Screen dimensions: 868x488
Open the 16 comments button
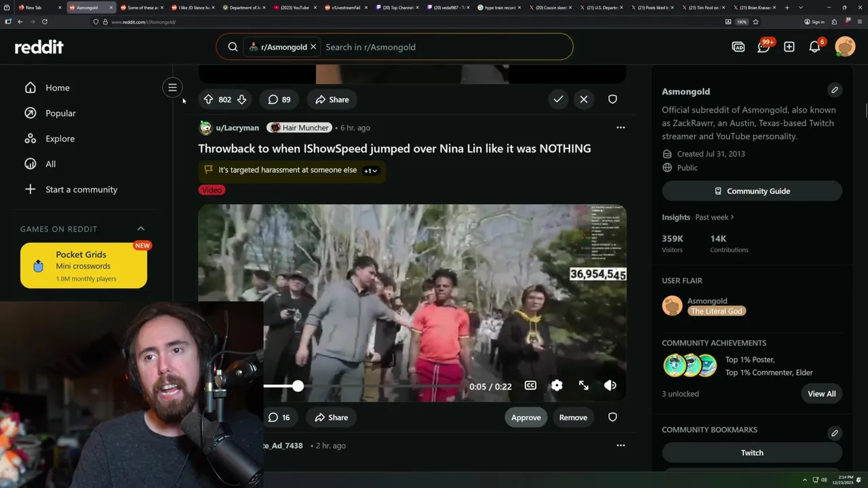pyautogui.click(x=279, y=418)
